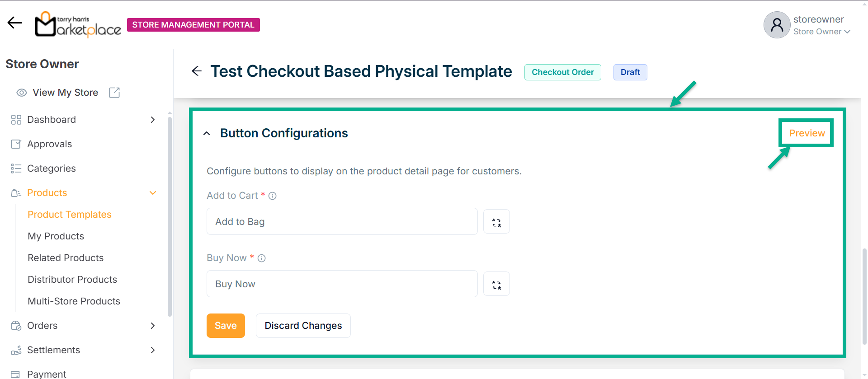Save the button configurations

point(226,326)
